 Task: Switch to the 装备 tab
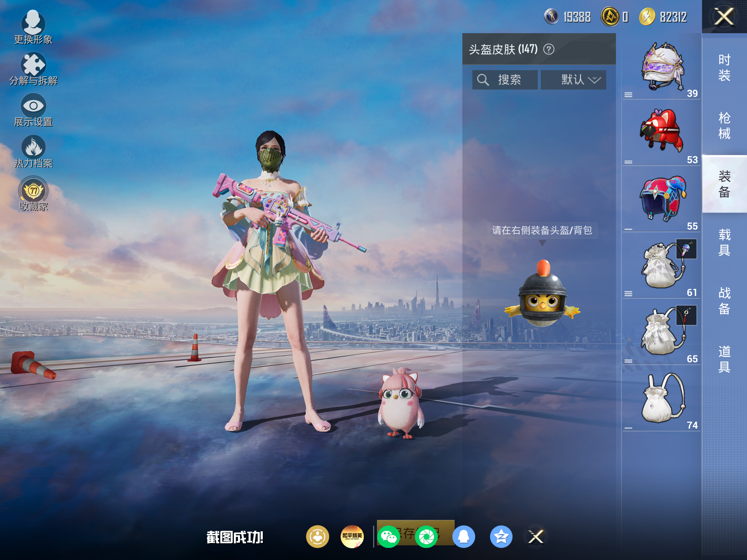coord(725,184)
